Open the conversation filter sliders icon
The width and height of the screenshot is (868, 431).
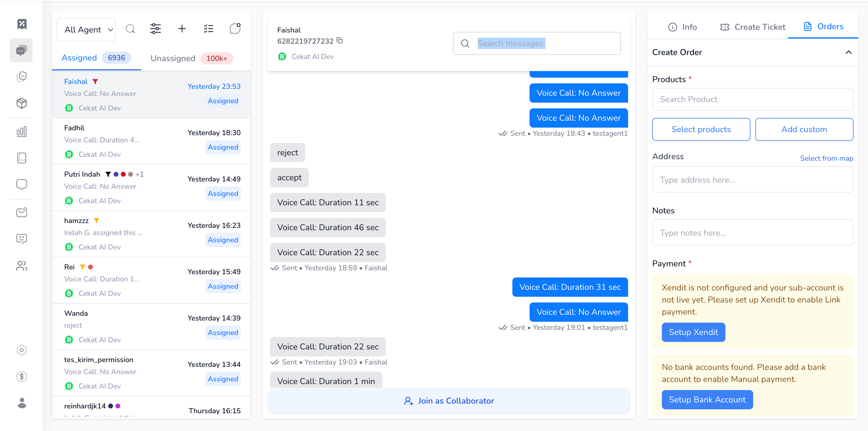tap(156, 29)
